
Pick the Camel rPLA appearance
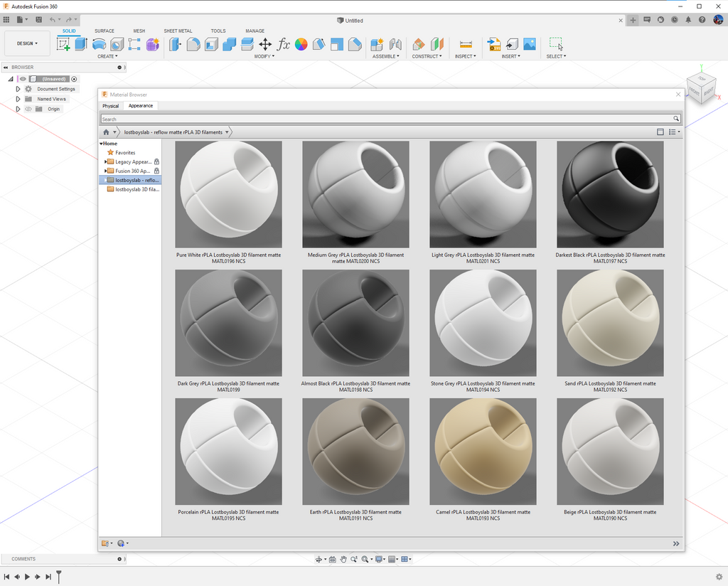click(483, 452)
